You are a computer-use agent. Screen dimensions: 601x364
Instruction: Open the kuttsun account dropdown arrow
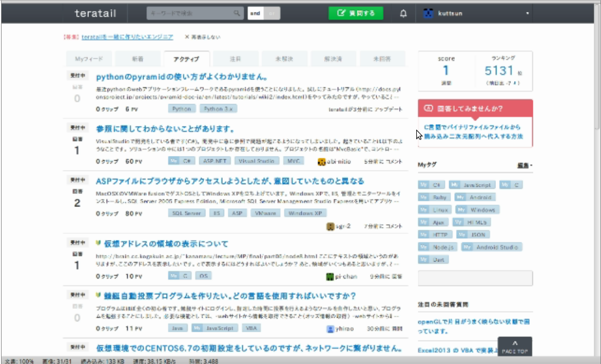[528, 14]
